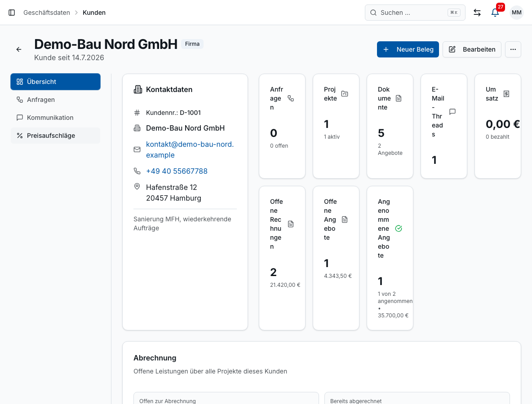532x404 pixels.
Task: Open the notifications bell
Action: tap(495, 13)
